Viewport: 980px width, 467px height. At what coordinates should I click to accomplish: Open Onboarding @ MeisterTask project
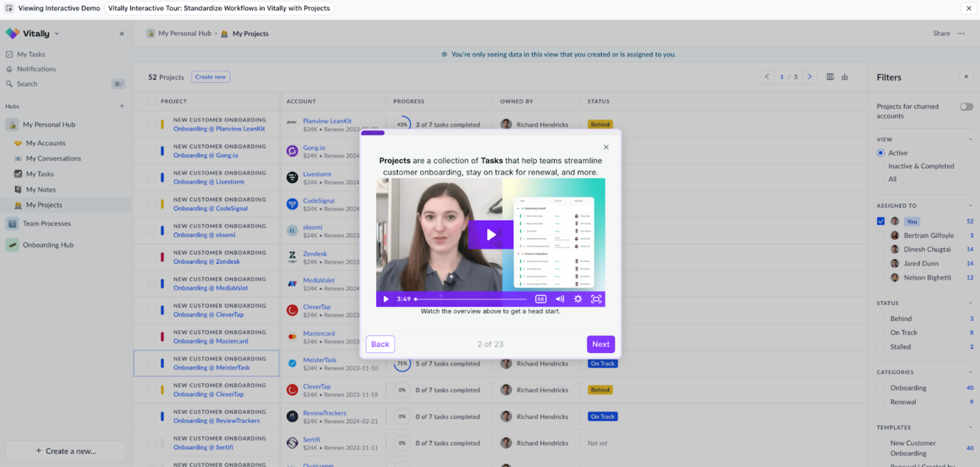(212, 368)
